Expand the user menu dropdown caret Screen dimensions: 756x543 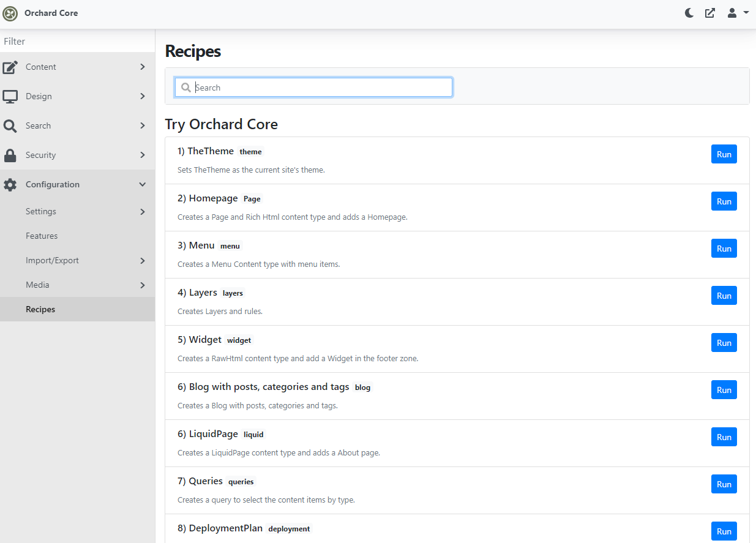point(746,12)
